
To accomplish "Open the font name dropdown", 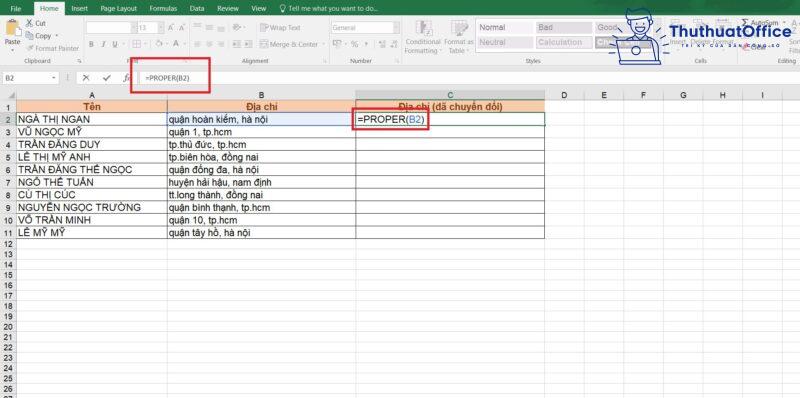I will click(x=134, y=28).
